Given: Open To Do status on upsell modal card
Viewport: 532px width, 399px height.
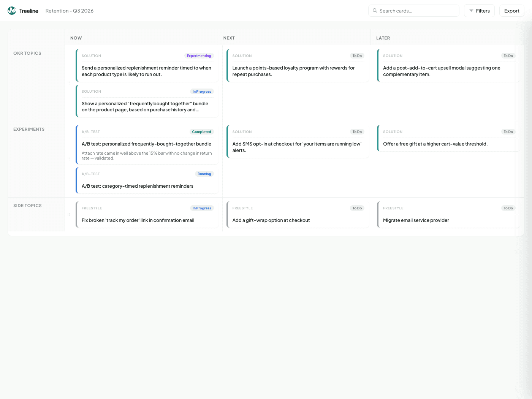Looking at the screenshot, I should pos(508,56).
